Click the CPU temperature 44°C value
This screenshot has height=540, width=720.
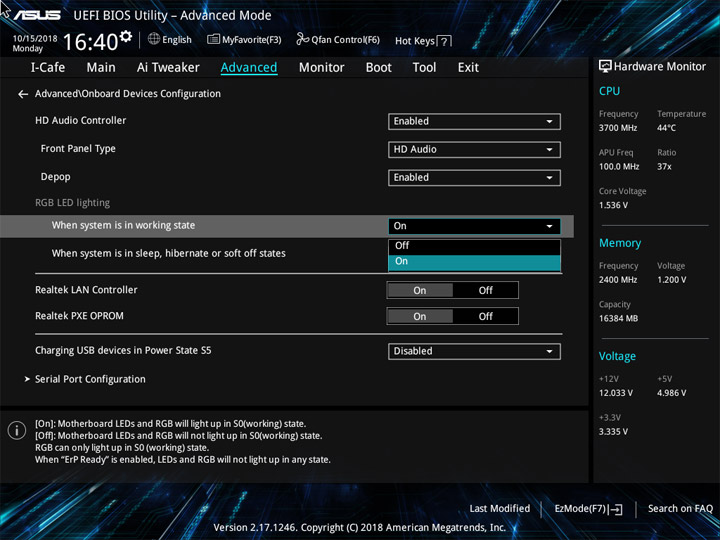tap(666, 128)
